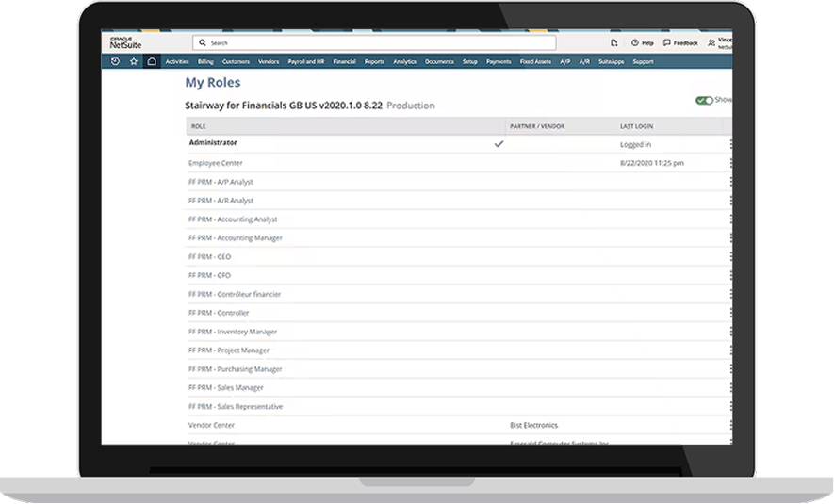Open the A/P menu
The width and height of the screenshot is (834, 504).
click(x=564, y=61)
